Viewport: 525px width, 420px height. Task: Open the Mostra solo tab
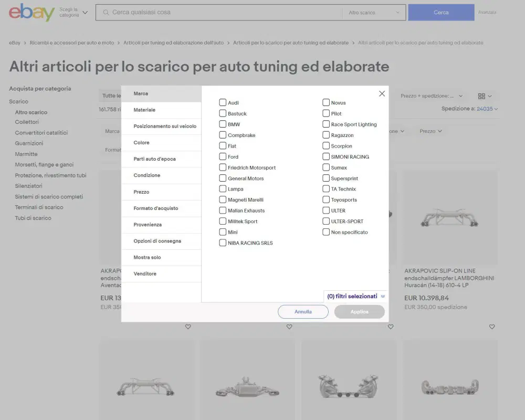[x=161, y=258]
